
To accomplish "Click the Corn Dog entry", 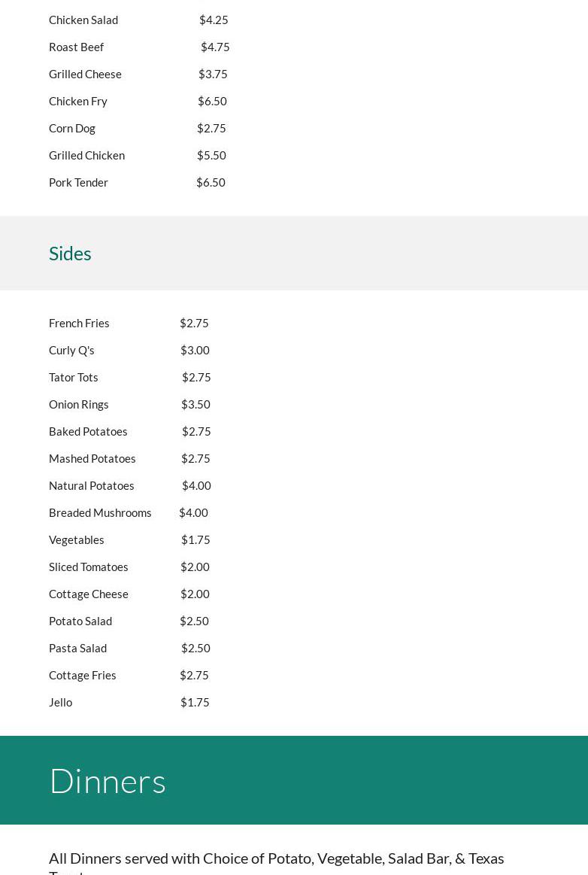I will [x=72, y=129].
